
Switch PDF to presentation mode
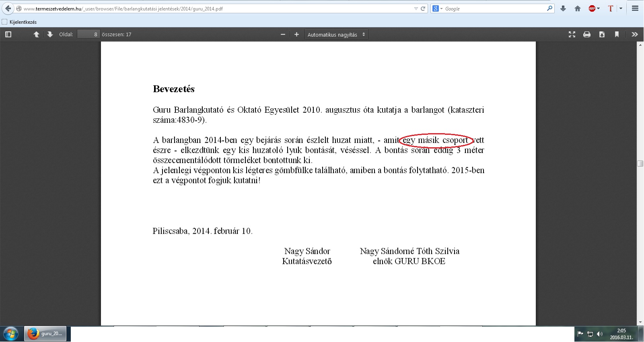point(572,35)
